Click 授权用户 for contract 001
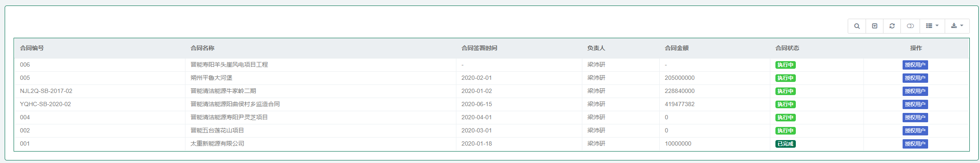Screen dimensions: 980x163 [915, 144]
